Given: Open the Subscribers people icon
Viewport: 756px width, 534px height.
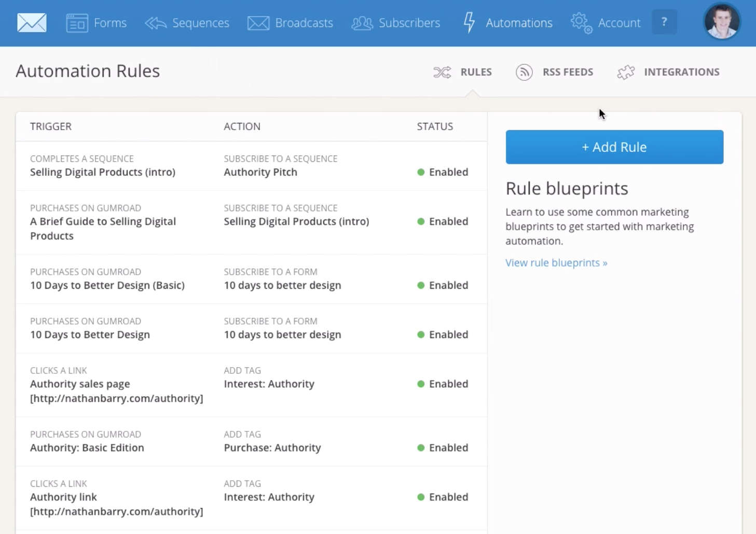Looking at the screenshot, I should (x=362, y=23).
